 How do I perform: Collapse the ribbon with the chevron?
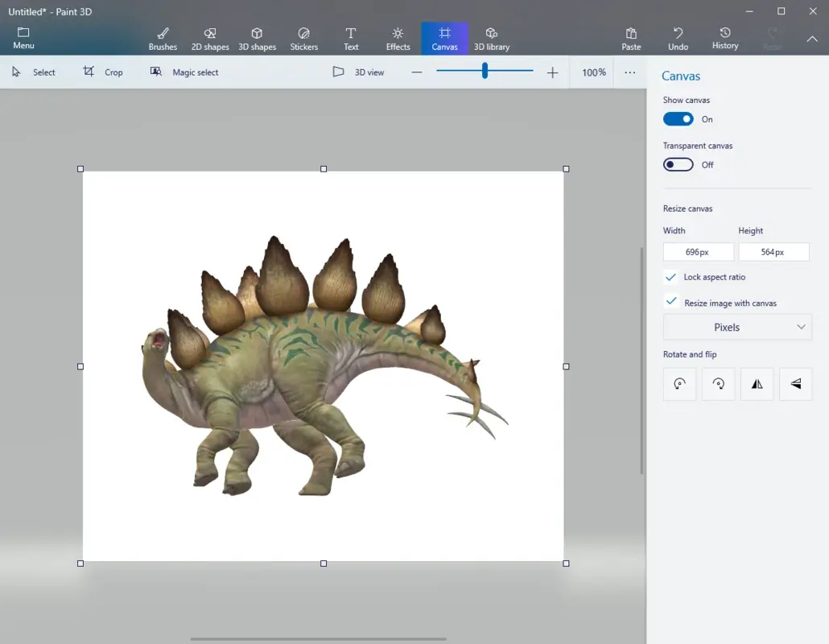pyautogui.click(x=811, y=38)
